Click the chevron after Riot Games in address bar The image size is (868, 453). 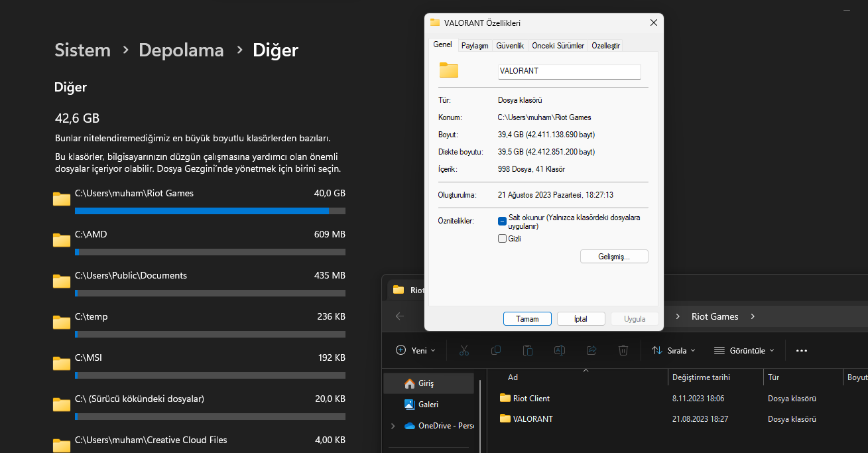(753, 316)
